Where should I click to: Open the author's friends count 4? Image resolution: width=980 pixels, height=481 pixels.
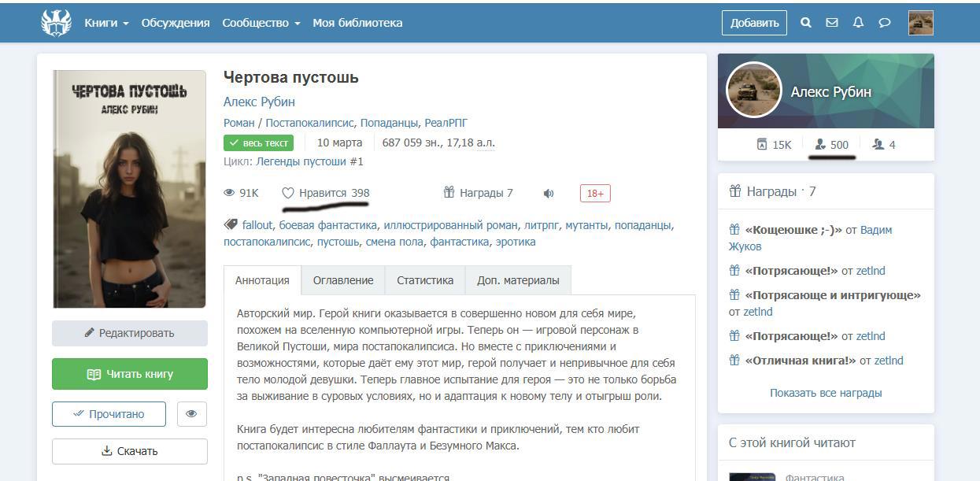(884, 145)
